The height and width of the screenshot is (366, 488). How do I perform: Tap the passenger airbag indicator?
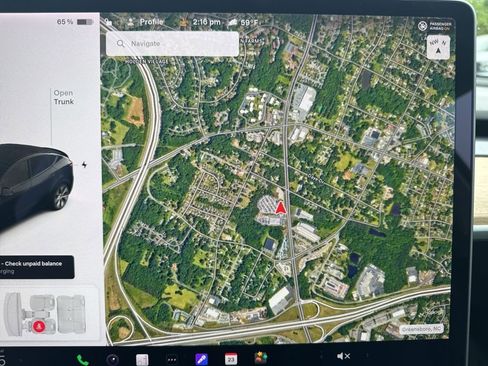tap(435, 26)
